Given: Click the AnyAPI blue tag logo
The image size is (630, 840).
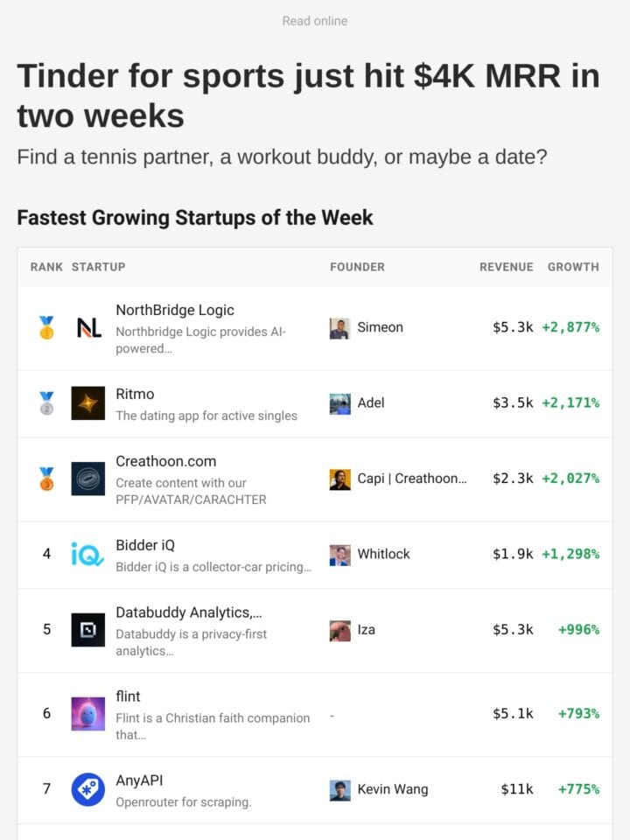Looking at the screenshot, I should pyautogui.click(x=87, y=789).
